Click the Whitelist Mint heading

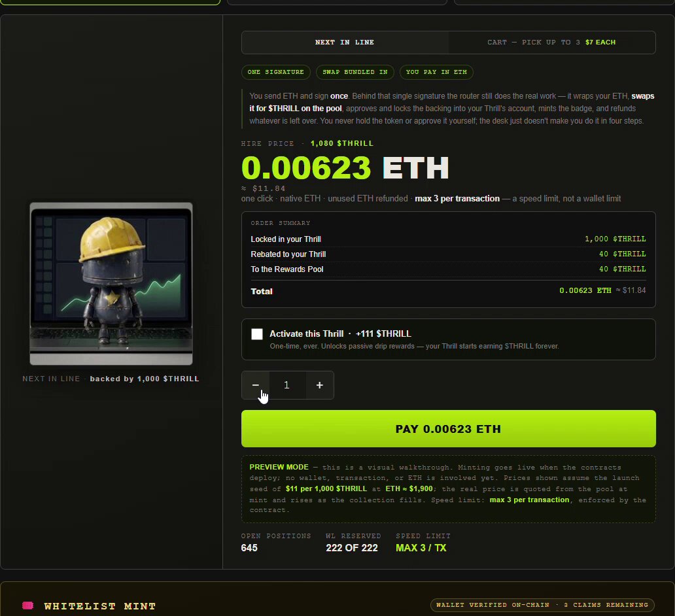[100, 606]
